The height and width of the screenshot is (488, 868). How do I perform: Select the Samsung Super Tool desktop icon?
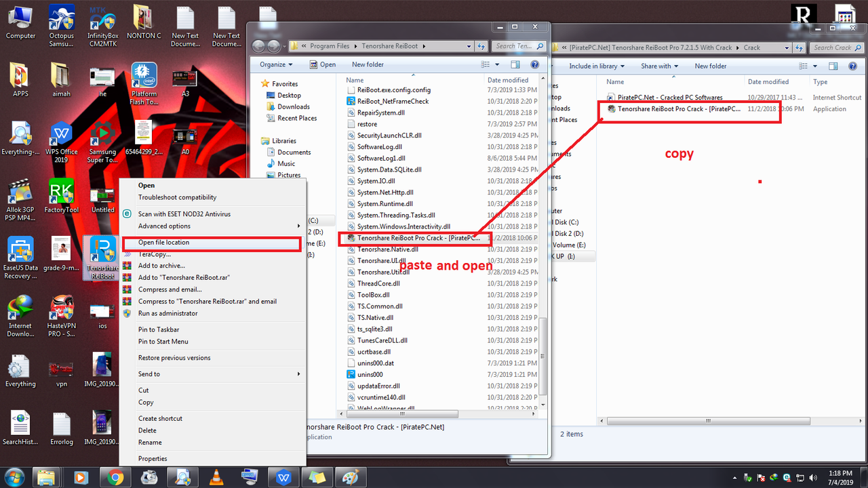tap(102, 141)
